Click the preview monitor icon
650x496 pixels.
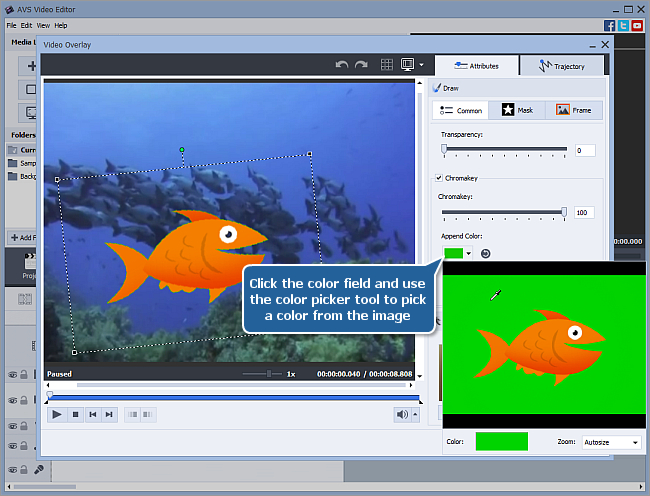(x=407, y=65)
